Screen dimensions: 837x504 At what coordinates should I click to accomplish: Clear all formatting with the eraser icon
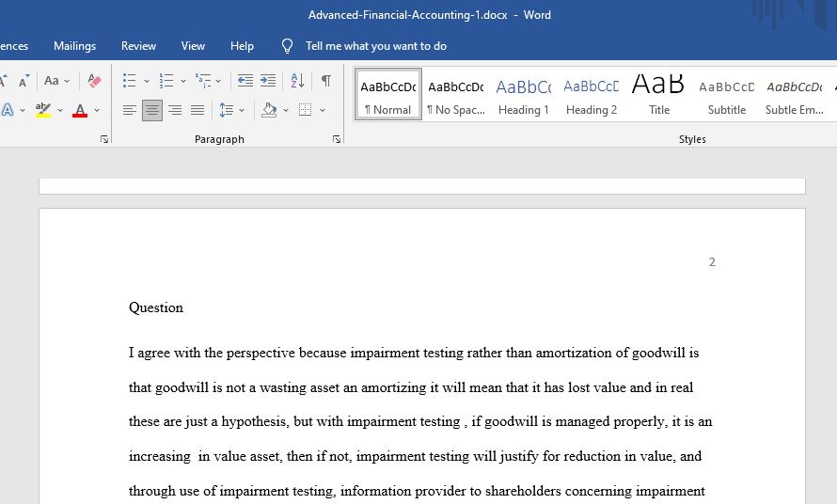click(x=94, y=81)
